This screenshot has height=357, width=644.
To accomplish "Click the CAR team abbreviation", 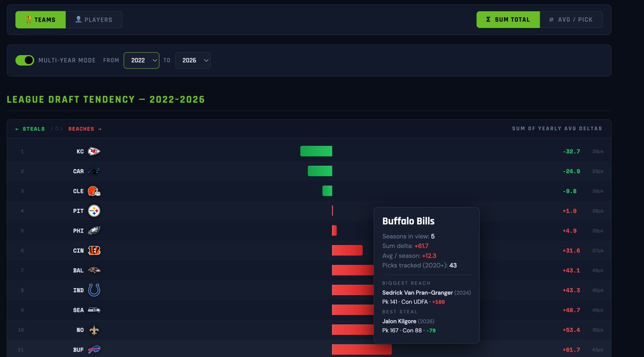I will tap(78, 172).
